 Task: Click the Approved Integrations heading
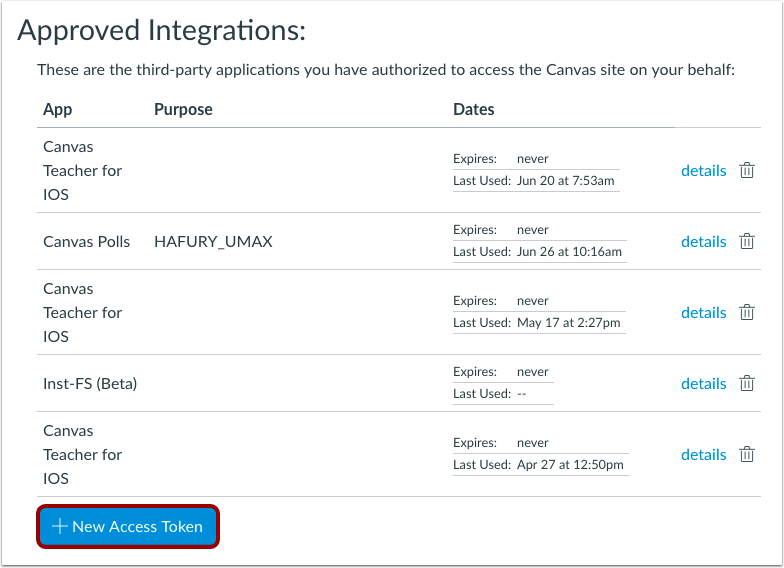coord(162,30)
